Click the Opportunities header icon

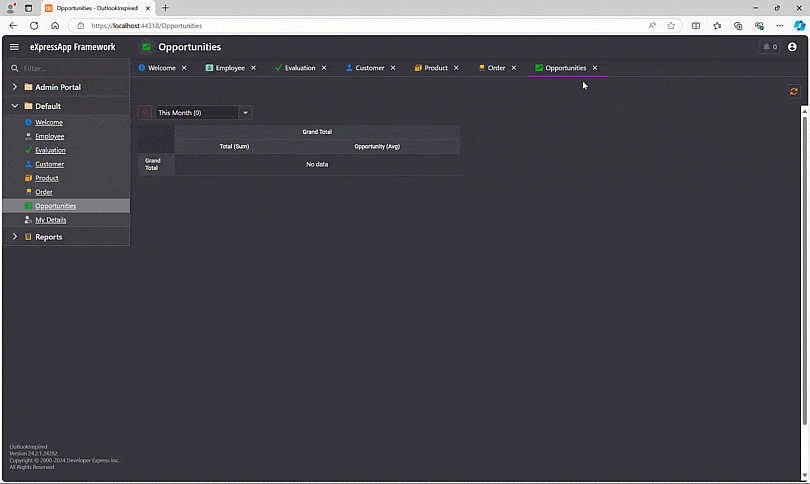point(146,47)
